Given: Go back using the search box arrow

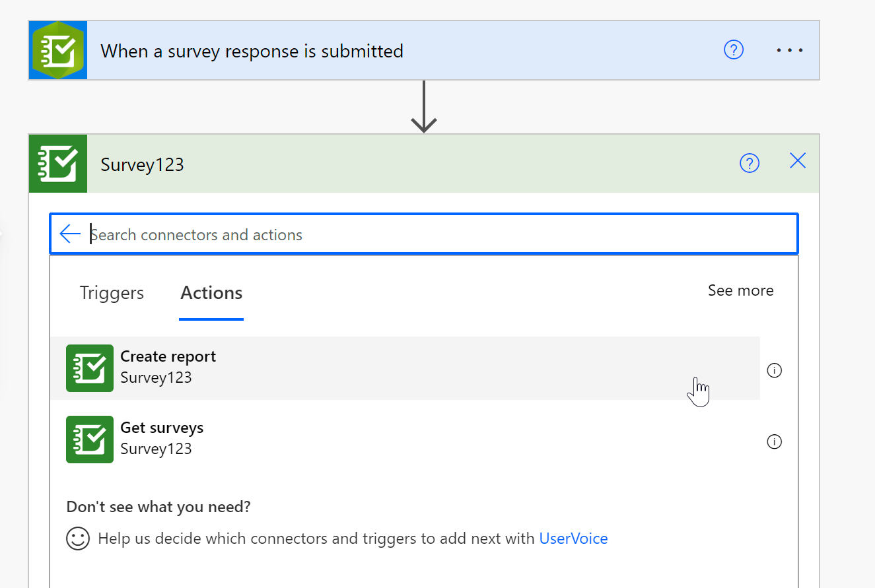Looking at the screenshot, I should tap(69, 234).
